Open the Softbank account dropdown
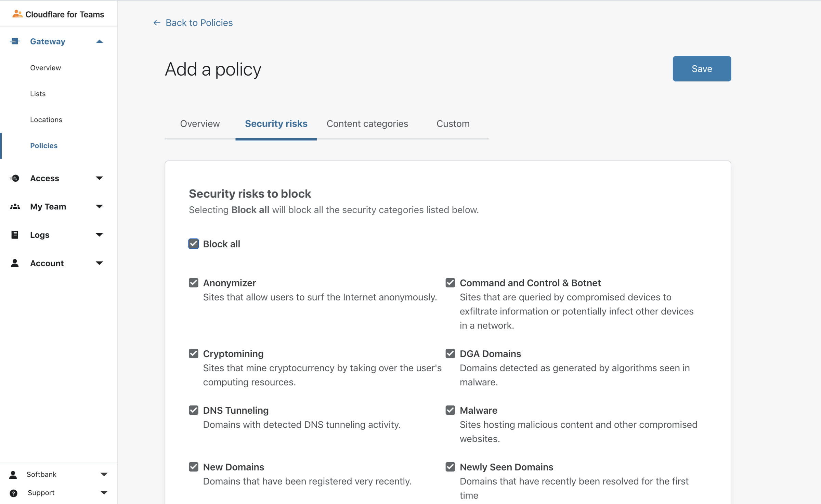 click(104, 475)
